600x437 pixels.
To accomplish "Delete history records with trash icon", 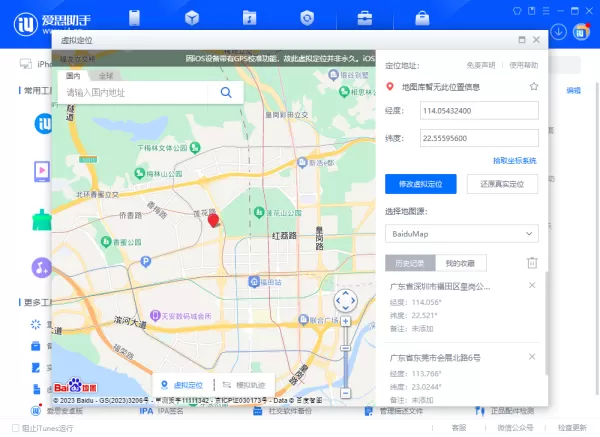I will pos(532,263).
